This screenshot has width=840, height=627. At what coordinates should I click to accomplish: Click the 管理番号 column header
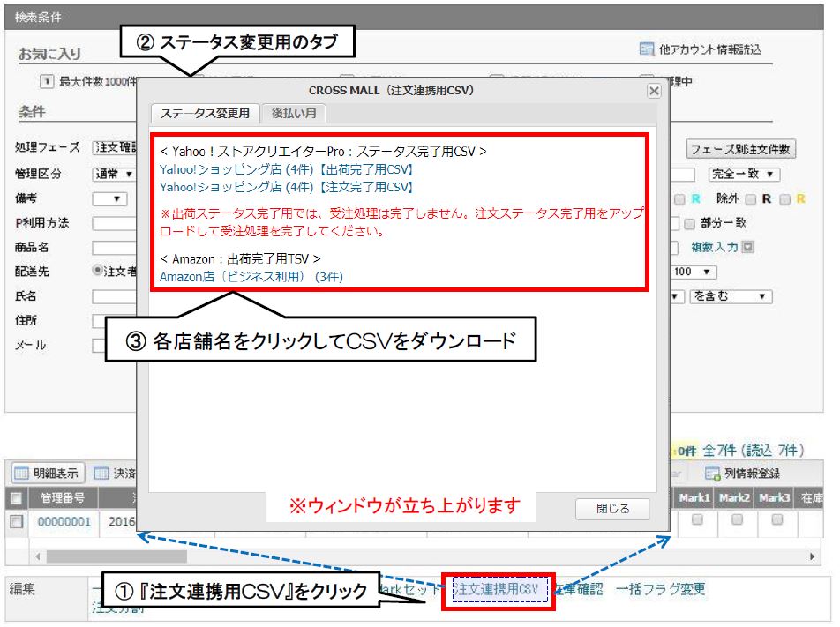coord(64,498)
